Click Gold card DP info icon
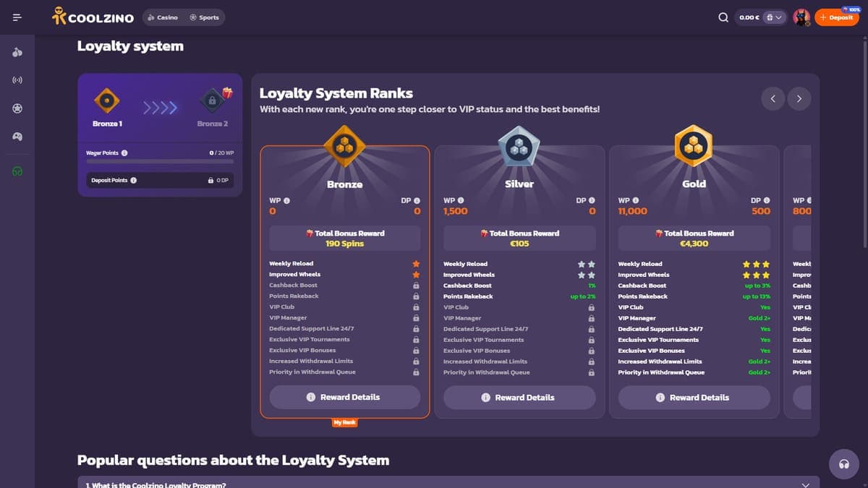The height and width of the screenshot is (488, 868). click(x=767, y=200)
